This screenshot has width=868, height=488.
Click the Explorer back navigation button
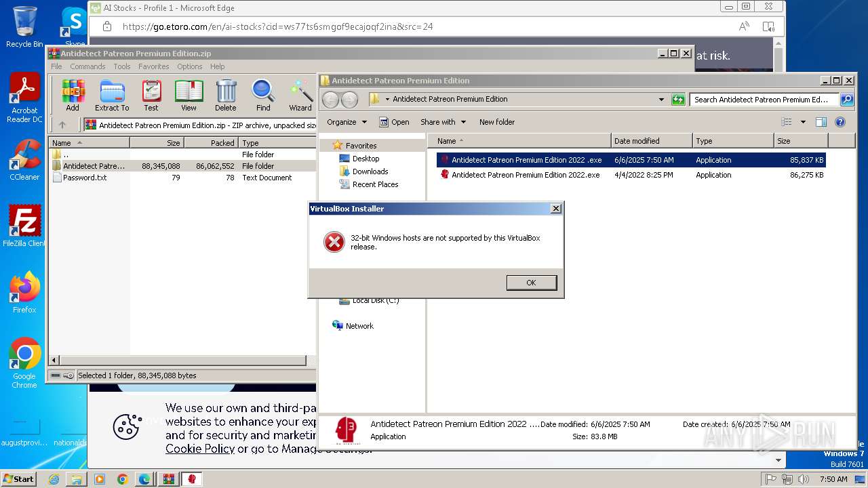(x=330, y=100)
